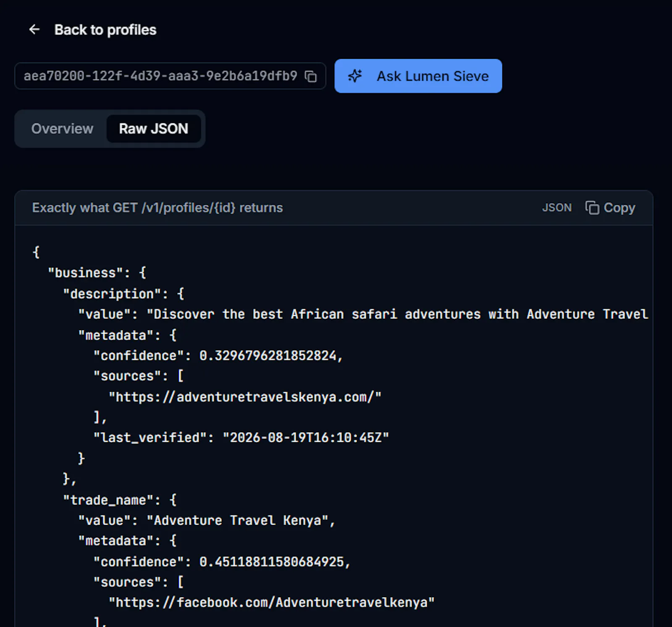
Task: Open Ask Lumen Sieve assistant
Action: (418, 76)
